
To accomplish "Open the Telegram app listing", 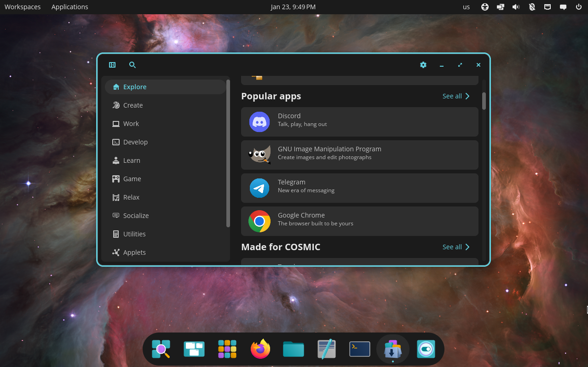I will [x=360, y=188].
